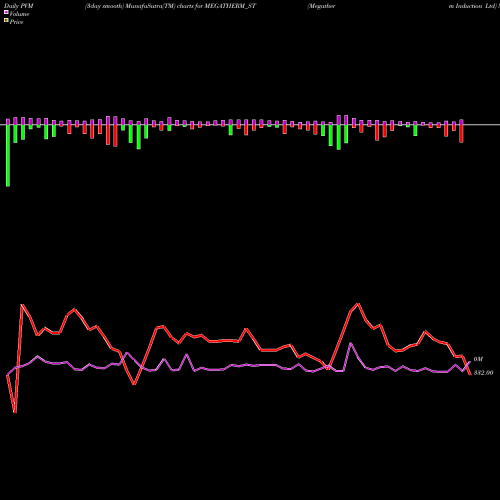500x500 pixels.
Task: Click the 'Price' legend label
Action: [x=16, y=22]
